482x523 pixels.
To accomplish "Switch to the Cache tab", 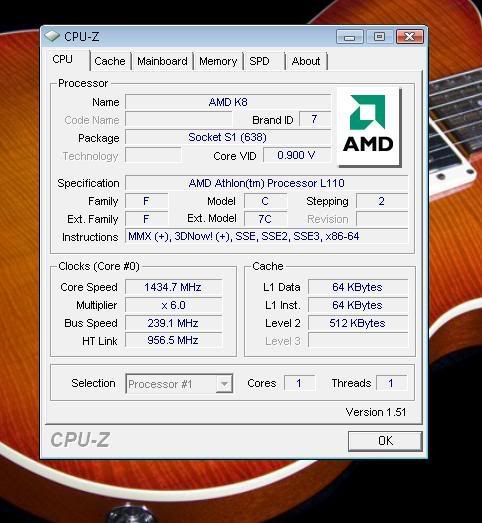I will click(110, 61).
